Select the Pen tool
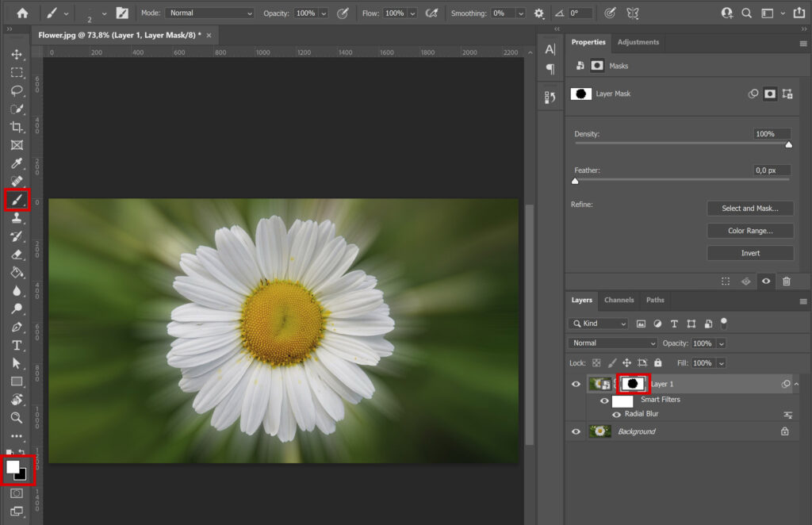The height and width of the screenshot is (525, 812). tap(17, 328)
